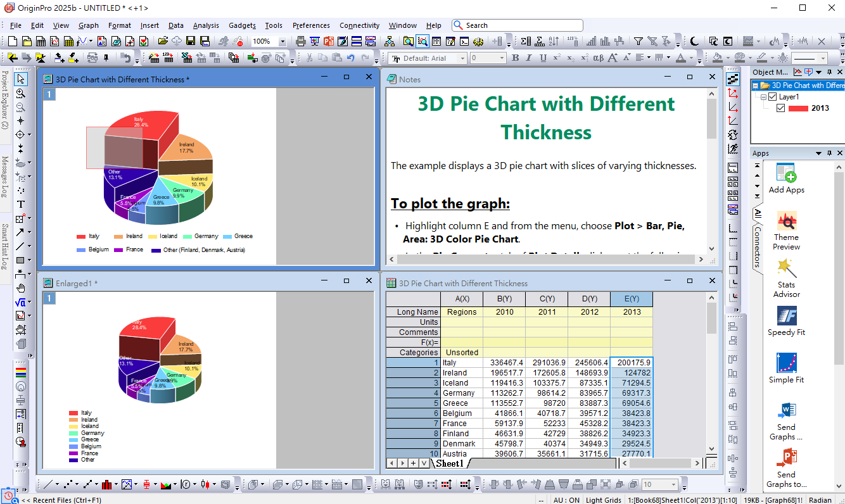Screen dimensions: 845x504
Task: Open the Analysis menu
Action: pyautogui.click(x=206, y=25)
